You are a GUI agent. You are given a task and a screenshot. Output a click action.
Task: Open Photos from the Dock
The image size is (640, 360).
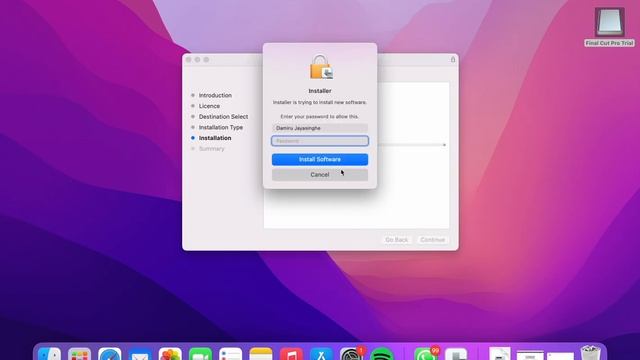point(170,354)
